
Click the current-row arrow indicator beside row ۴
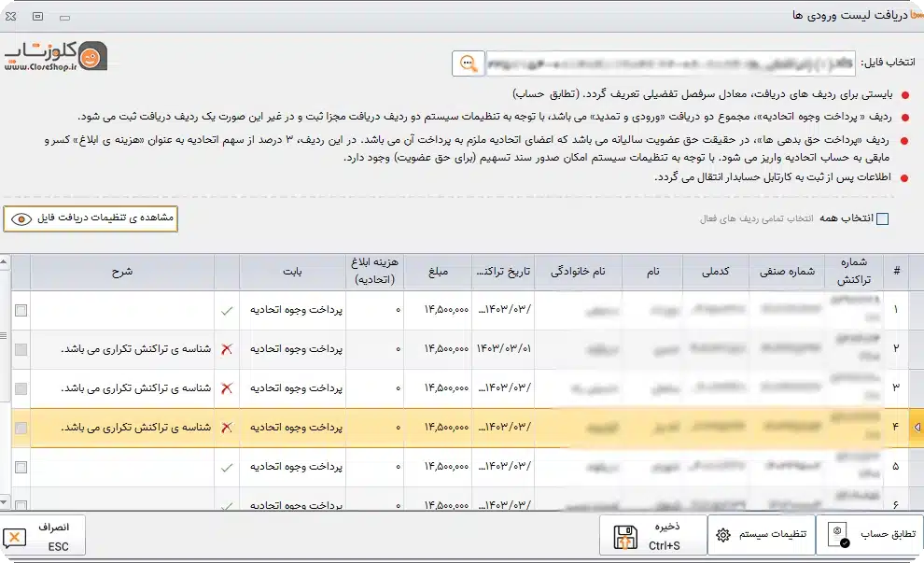tap(917, 428)
